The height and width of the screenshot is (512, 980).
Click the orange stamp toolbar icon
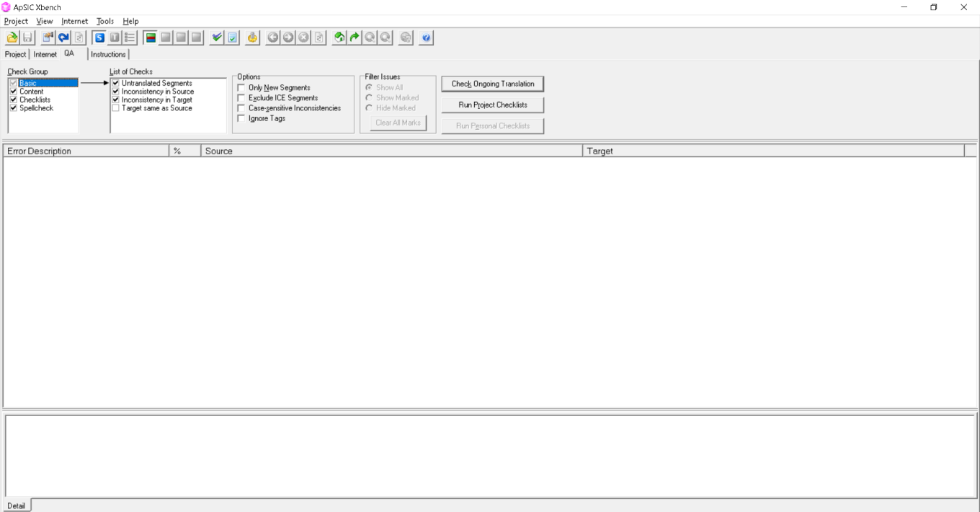coord(253,37)
